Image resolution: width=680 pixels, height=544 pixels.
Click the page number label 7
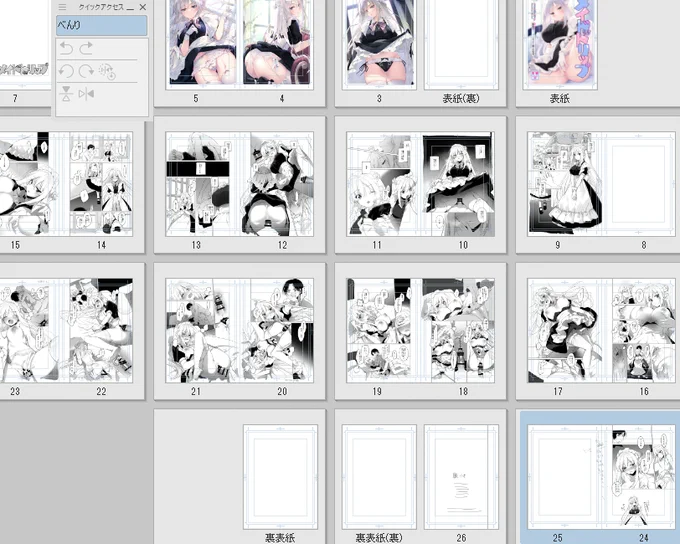(x=15, y=98)
